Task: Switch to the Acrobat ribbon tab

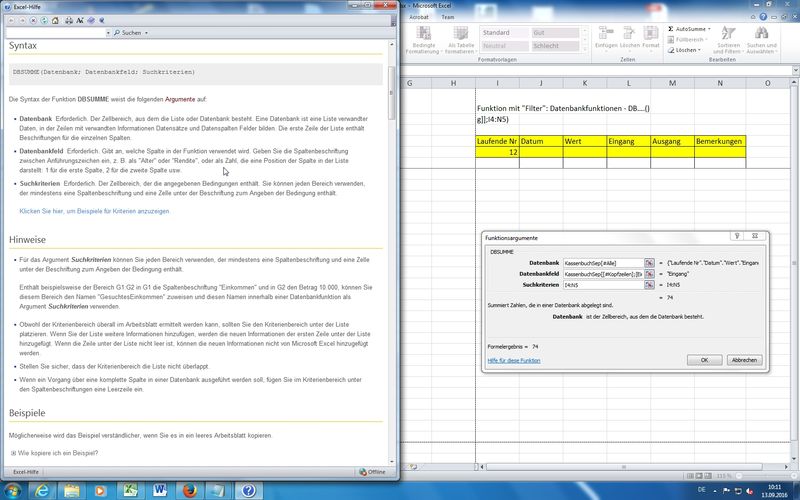Action: coord(418,17)
